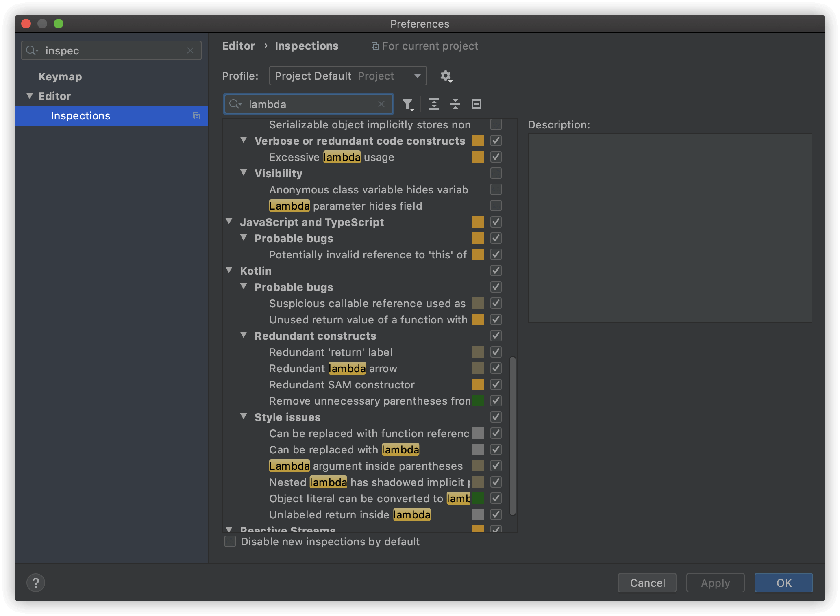Open the inspection filter funnel menu

coord(408,104)
